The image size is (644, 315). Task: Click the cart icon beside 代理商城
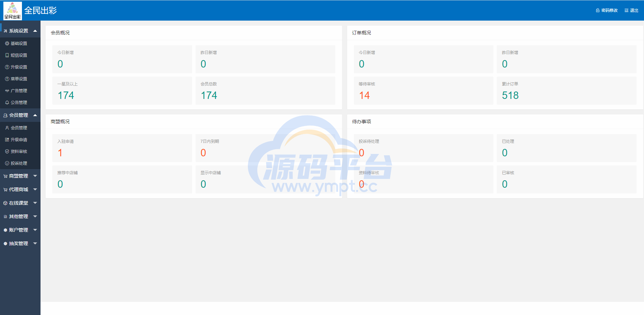(5, 190)
